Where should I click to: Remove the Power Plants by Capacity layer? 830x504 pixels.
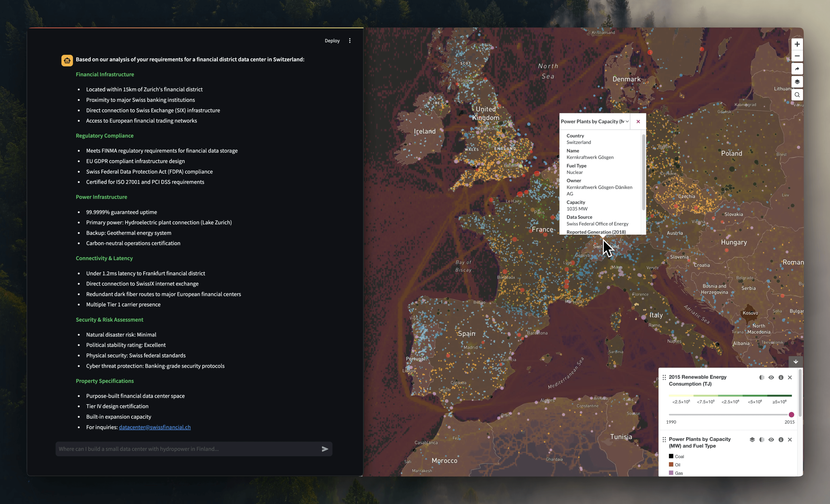pos(790,440)
